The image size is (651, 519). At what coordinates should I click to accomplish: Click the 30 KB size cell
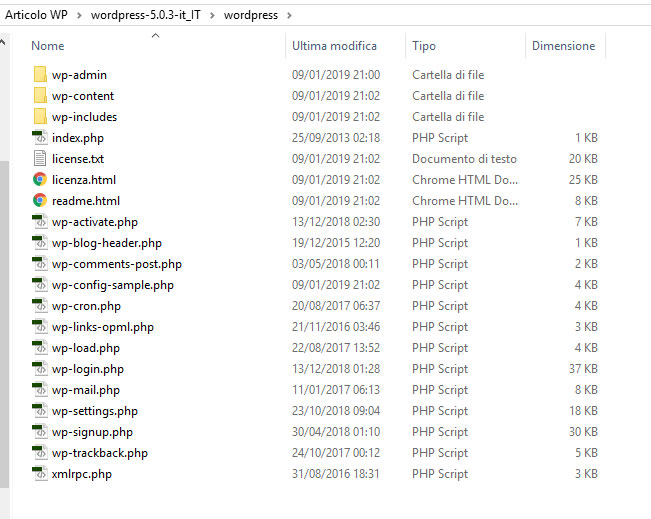click(583, 432)
